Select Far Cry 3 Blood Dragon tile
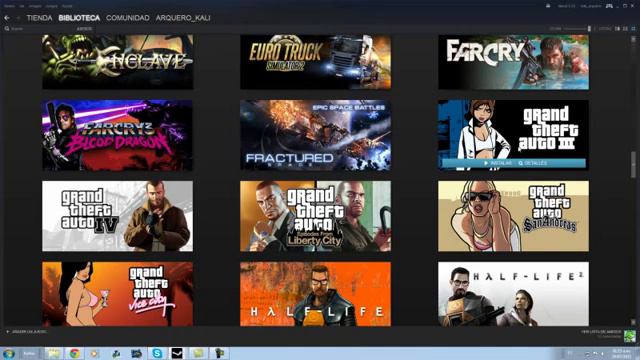The width and height of the screenshot is (640, 360). tap(118, 135)
